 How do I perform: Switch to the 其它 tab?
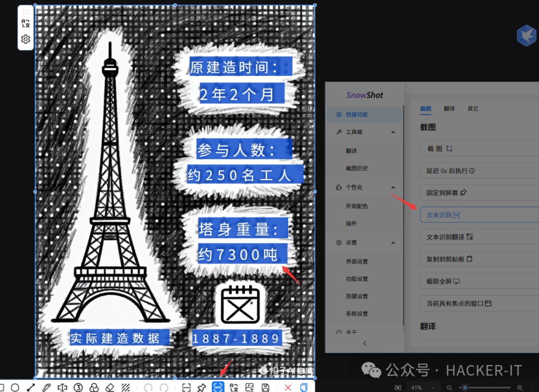[472, 109]
